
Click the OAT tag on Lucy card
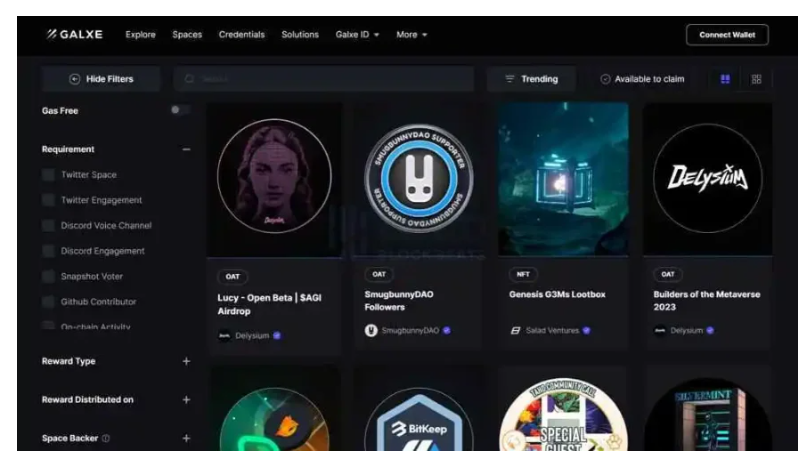(x=233, y=277)
